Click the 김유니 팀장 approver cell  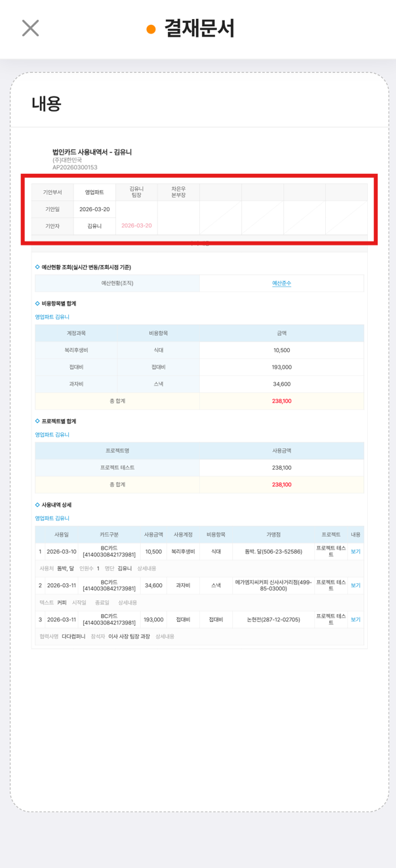[136, 192]
